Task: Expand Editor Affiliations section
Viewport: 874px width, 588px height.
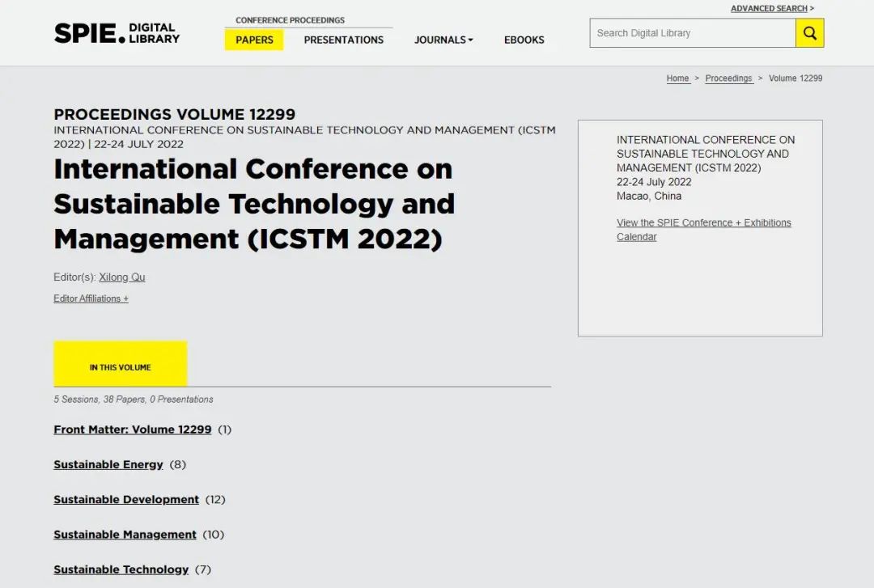Action: (91, 298)
